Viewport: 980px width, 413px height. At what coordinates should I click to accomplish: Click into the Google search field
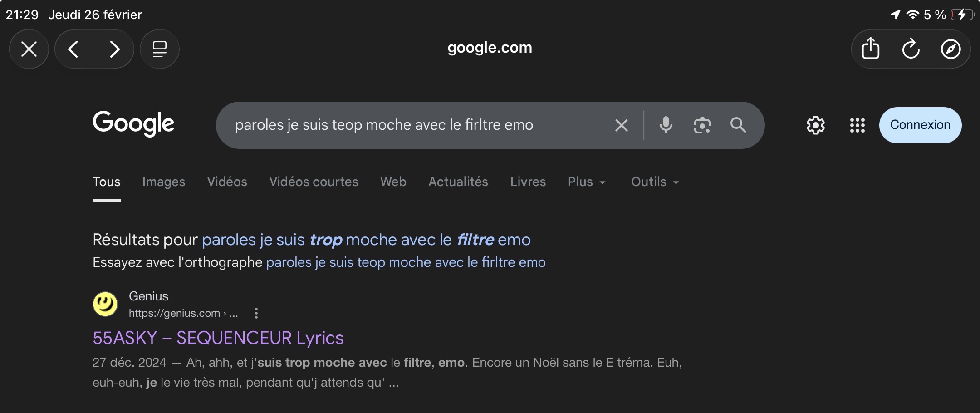(408, 125)
